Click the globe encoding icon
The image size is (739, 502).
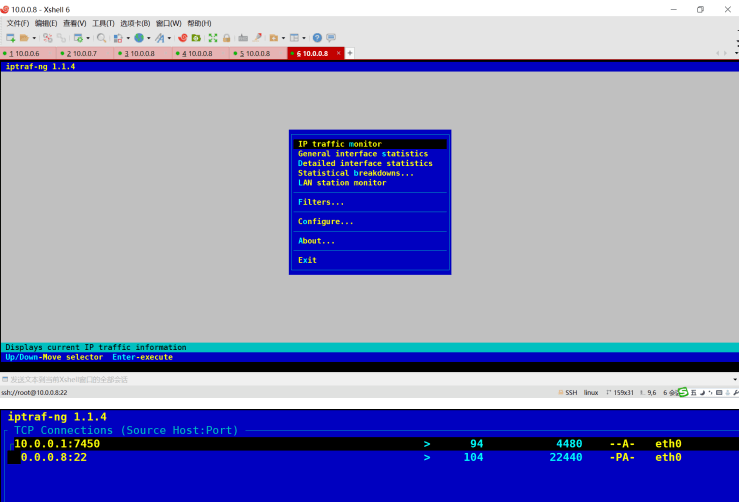tap(139, 38)
